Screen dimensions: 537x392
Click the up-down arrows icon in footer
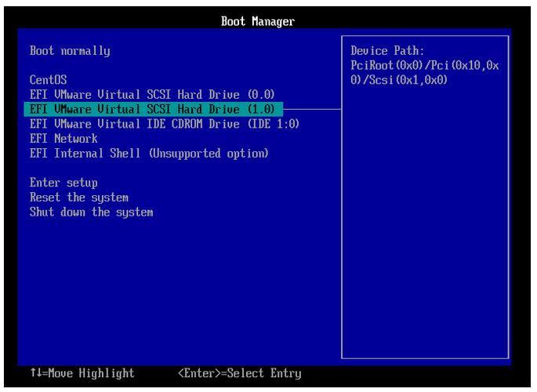coord(34,374)
